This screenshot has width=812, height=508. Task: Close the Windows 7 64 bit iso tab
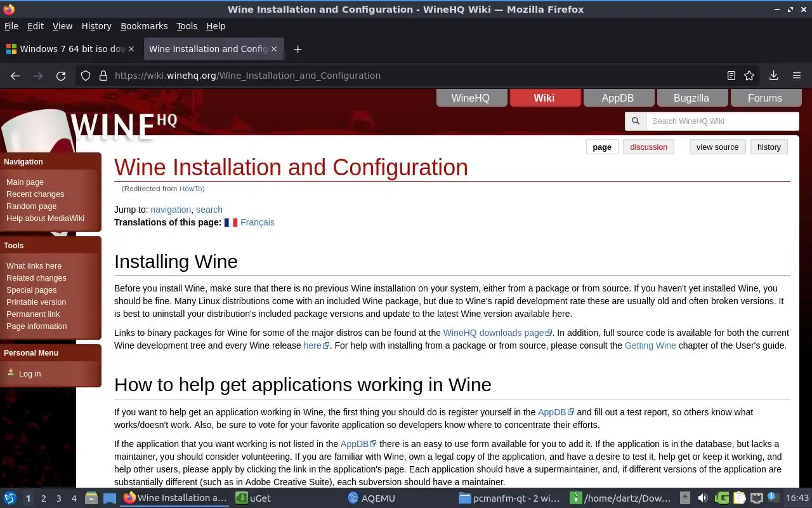131,49
